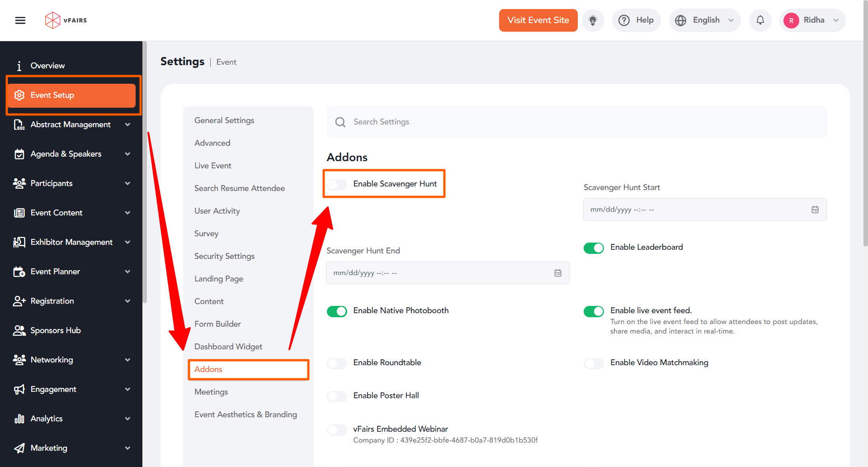
Task: Click the vFairs logo
Action: coord(66,20)
